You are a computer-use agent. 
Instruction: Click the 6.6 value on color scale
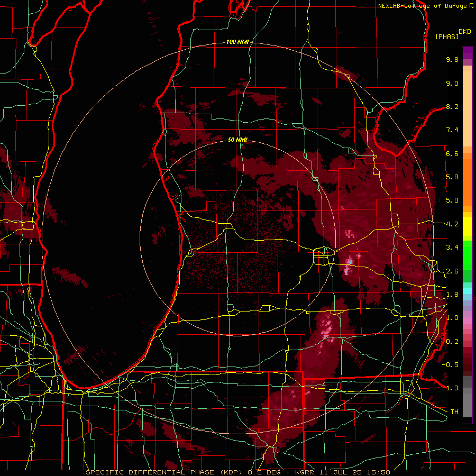452,153
